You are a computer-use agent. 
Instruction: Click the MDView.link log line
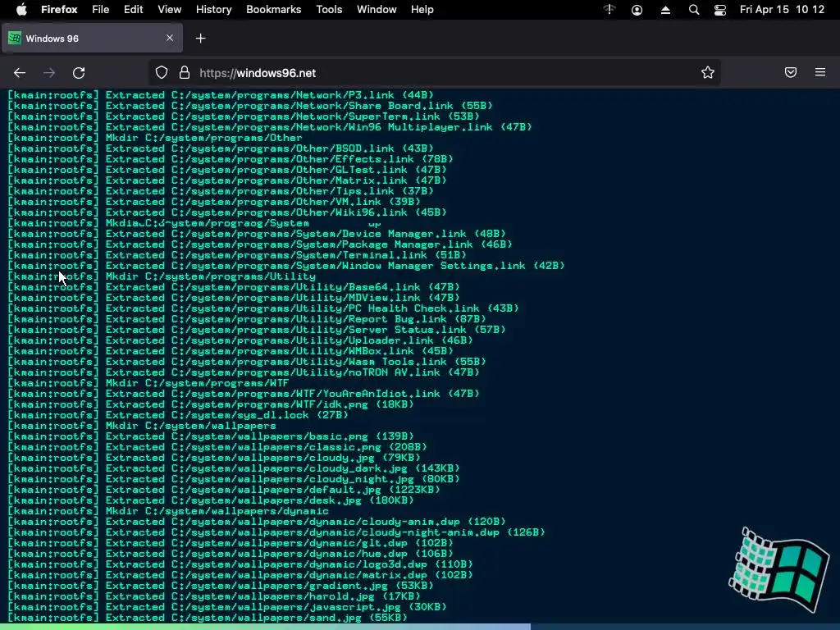(234, 298)
